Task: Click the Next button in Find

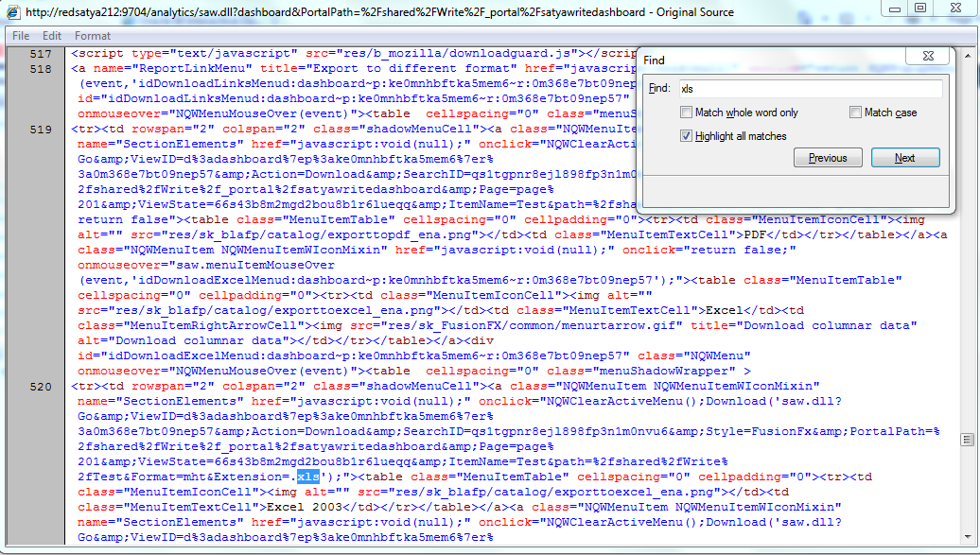Action: click(905, 158)
